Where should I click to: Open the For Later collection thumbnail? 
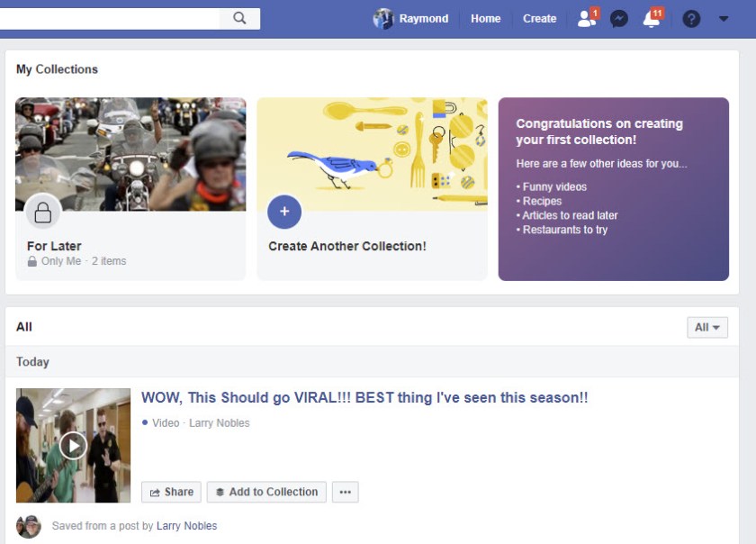click(130, 153)
